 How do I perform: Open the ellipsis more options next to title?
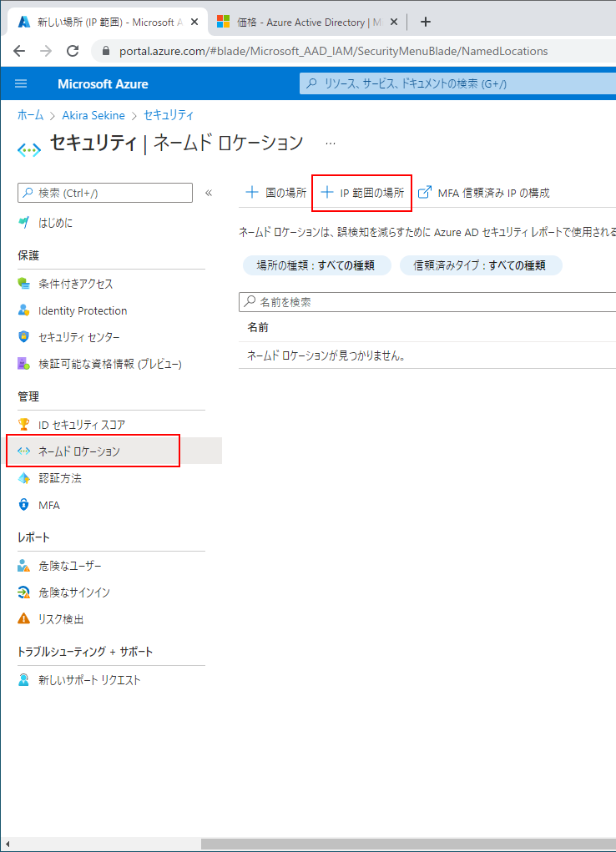(331, 144)
